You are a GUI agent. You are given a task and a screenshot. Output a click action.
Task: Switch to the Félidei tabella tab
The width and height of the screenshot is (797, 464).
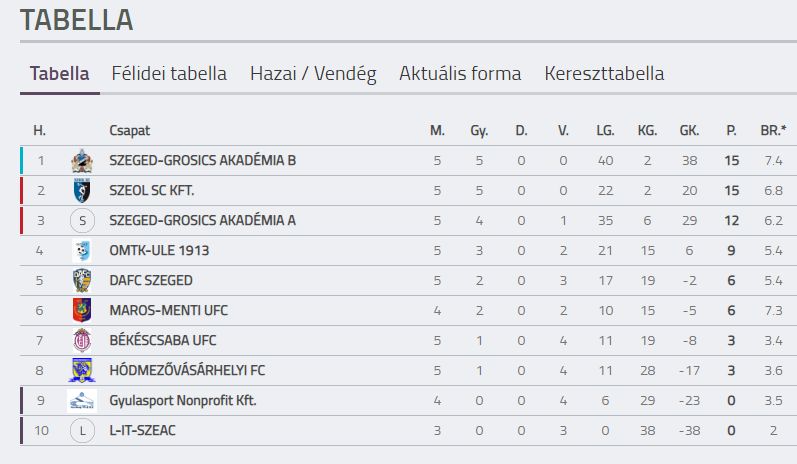(169, 74)
